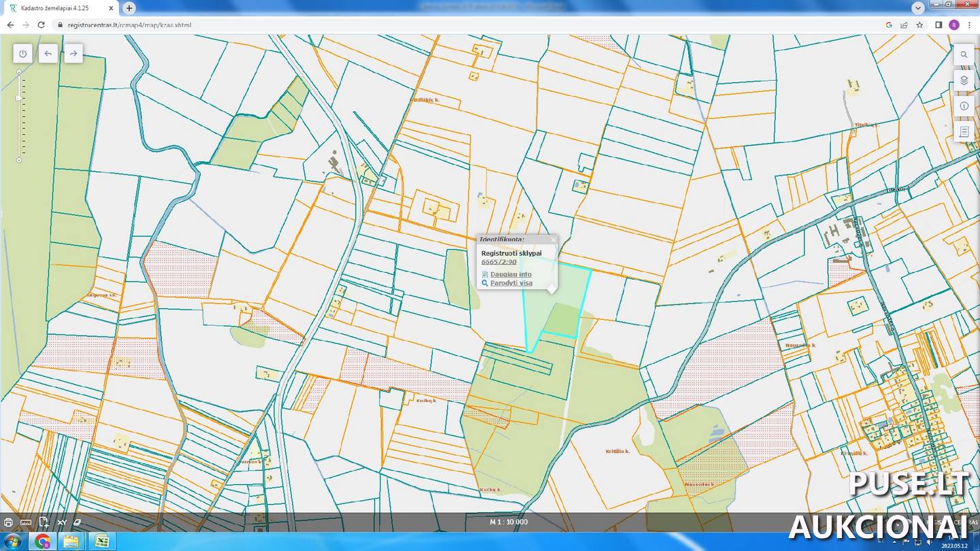Click the Parodyti visa link
The width and height of the screenshot is (980, 551).
click(511, 283)
